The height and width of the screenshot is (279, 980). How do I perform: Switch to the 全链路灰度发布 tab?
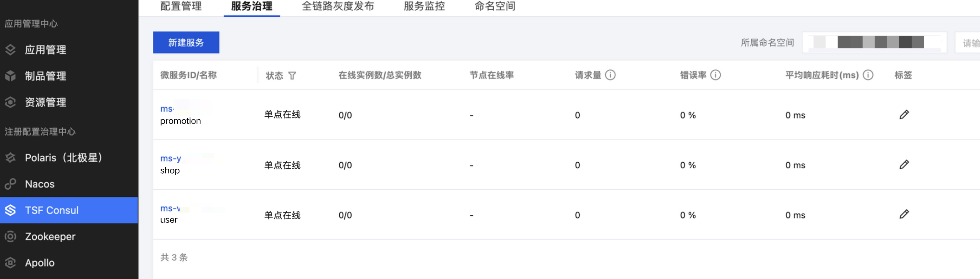click(x=338, y=6)
